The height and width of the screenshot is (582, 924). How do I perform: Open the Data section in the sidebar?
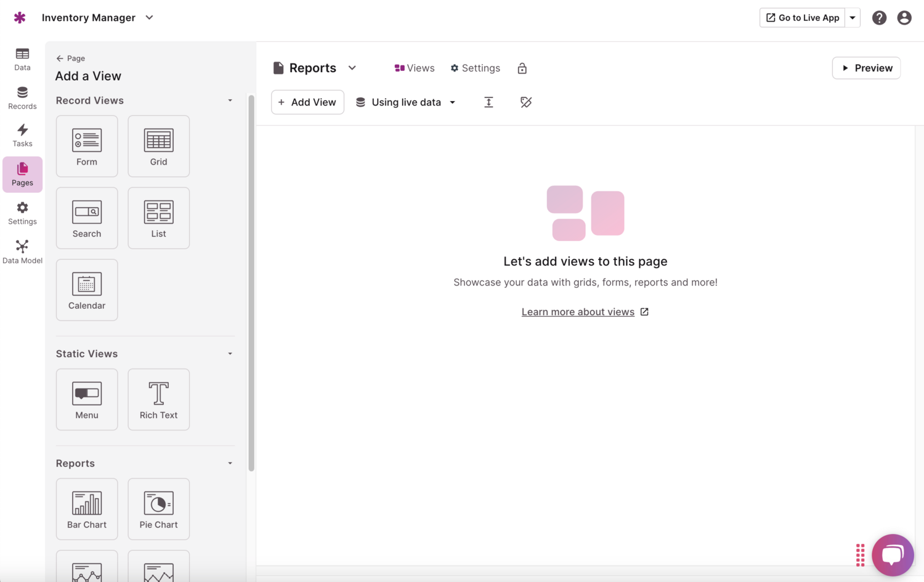[x=22, y=59]
